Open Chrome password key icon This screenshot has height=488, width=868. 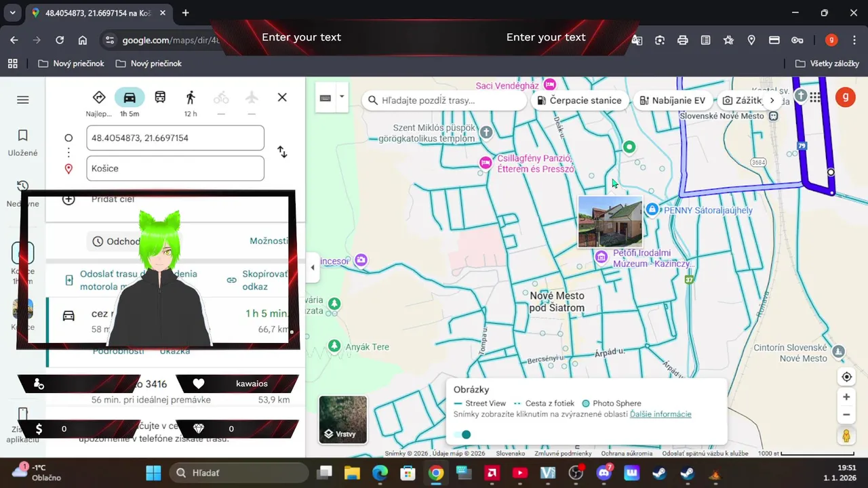[797, 40]
